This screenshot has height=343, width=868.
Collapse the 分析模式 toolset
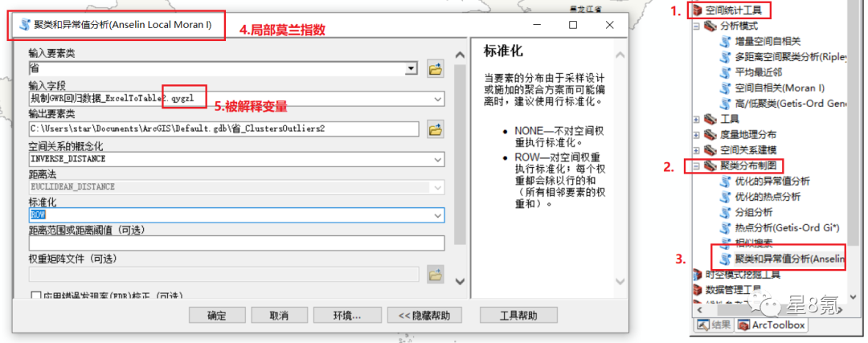pyautogui.click(x=696, y=26)
